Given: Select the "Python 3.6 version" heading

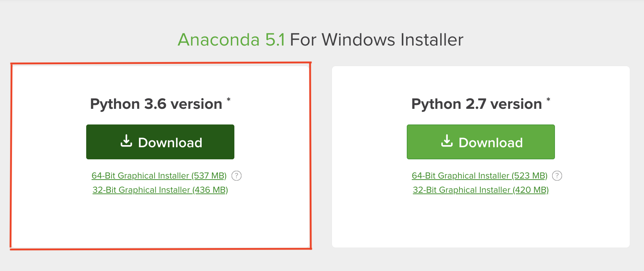Looking at the screenshot, I should coord(156,104).
